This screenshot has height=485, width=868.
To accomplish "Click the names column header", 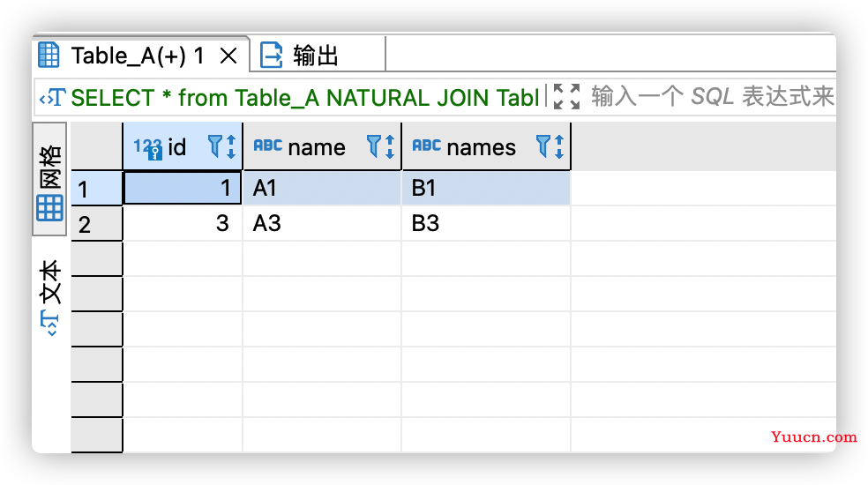I will (486, 146).
